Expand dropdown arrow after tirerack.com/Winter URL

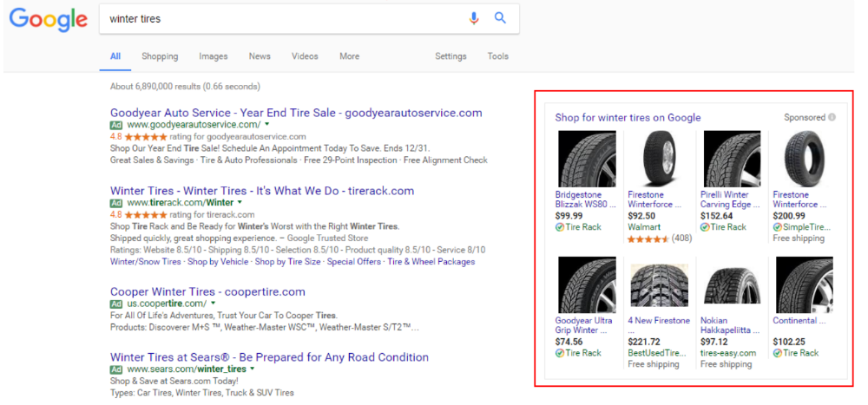240,203
